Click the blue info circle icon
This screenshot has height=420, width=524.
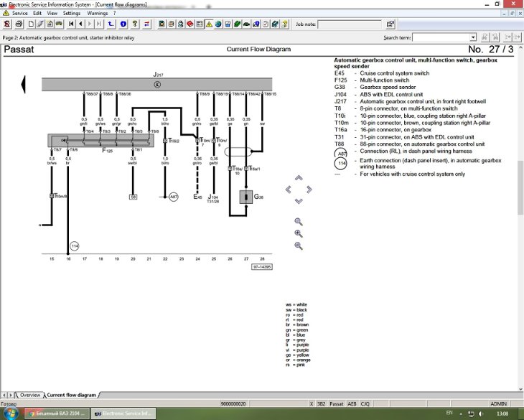(x=123, y=24)
